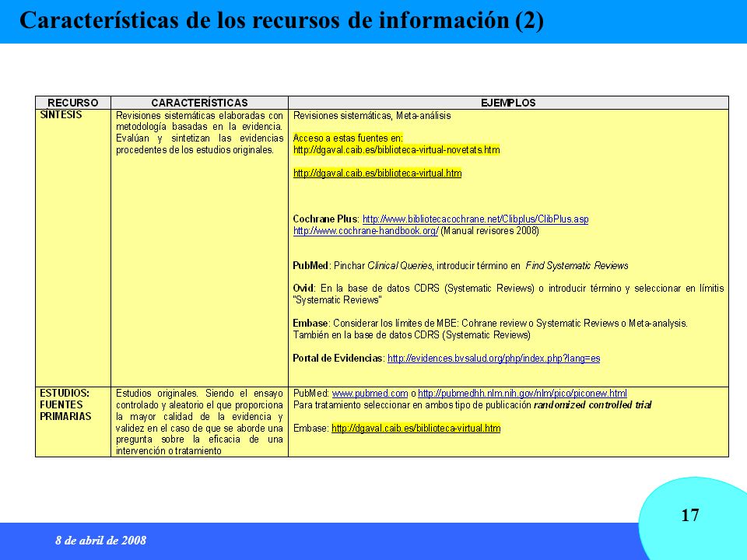747x560 pixels.
Task: Click the 'Embase: Considerar los límites de MBE' line
Action: click(x=490, y=324)
